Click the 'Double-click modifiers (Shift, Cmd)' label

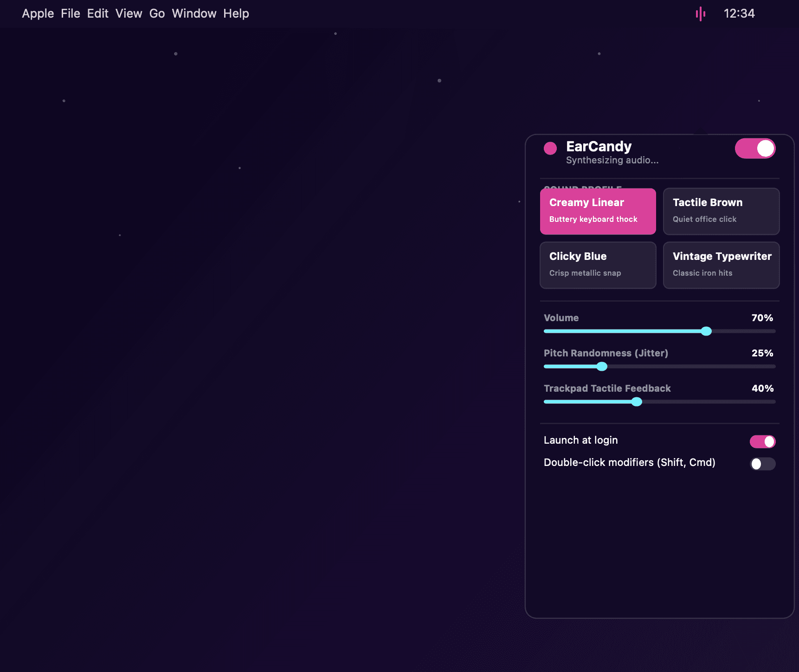(x=629, y=462)
